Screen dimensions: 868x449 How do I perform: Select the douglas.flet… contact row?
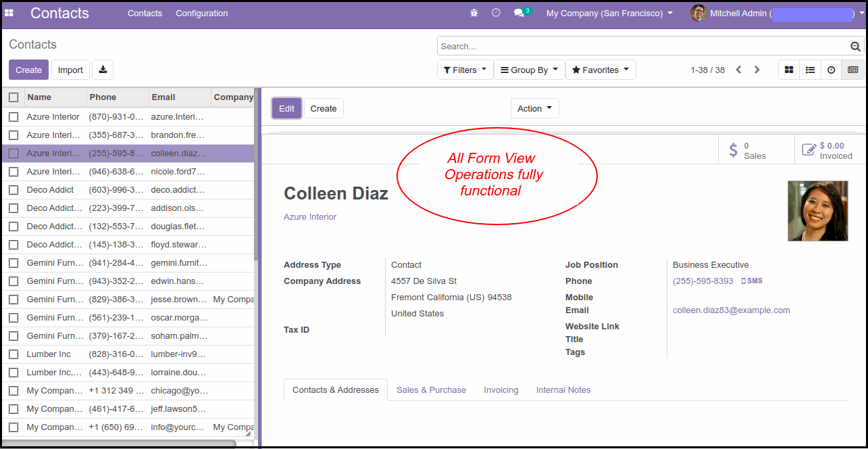click(128, 227)
